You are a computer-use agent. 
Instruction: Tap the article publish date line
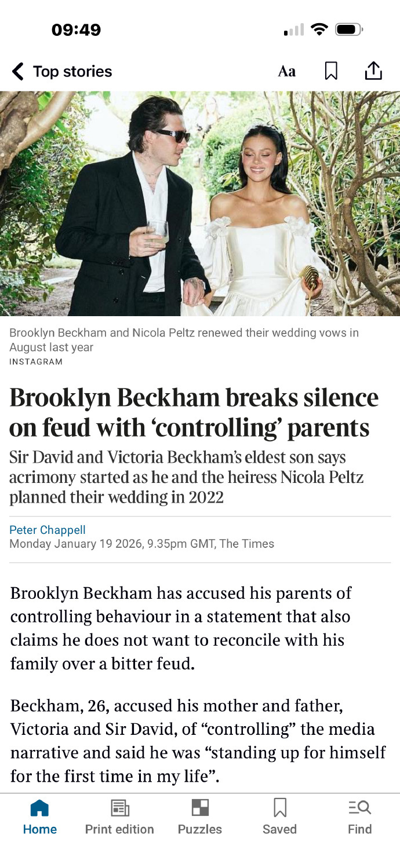point(141,544)
